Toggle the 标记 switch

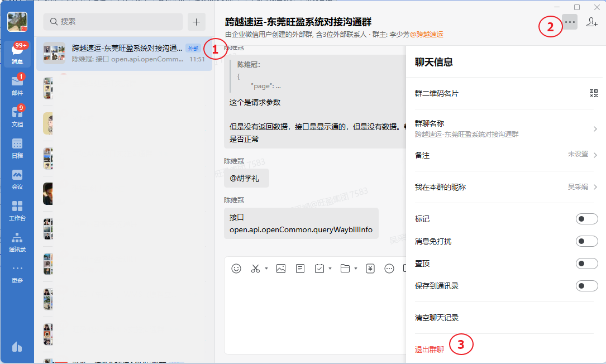pos(586,219)
